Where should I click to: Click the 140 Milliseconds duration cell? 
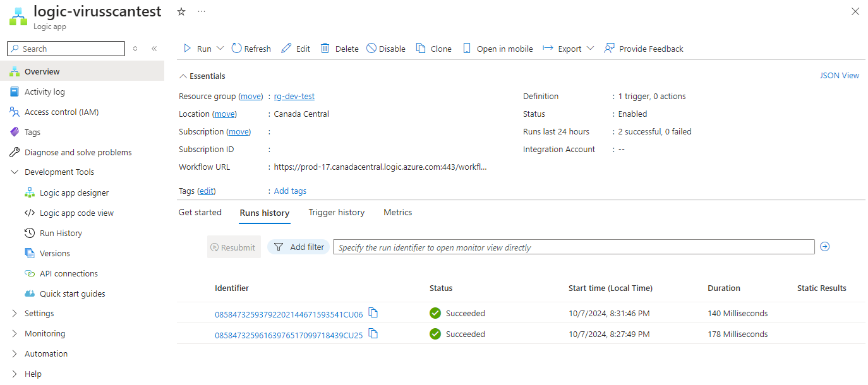point(738,313)
